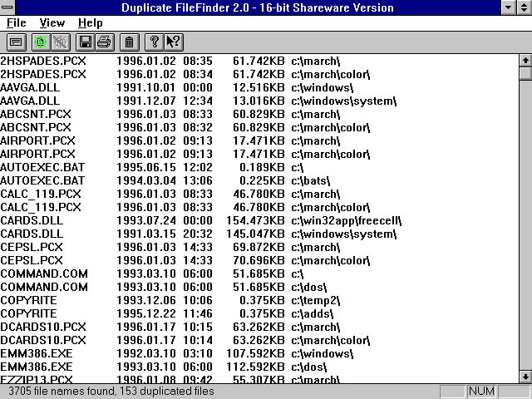
Task: Click the scrollbar down arrow
Action: click(x=525, y=377)
